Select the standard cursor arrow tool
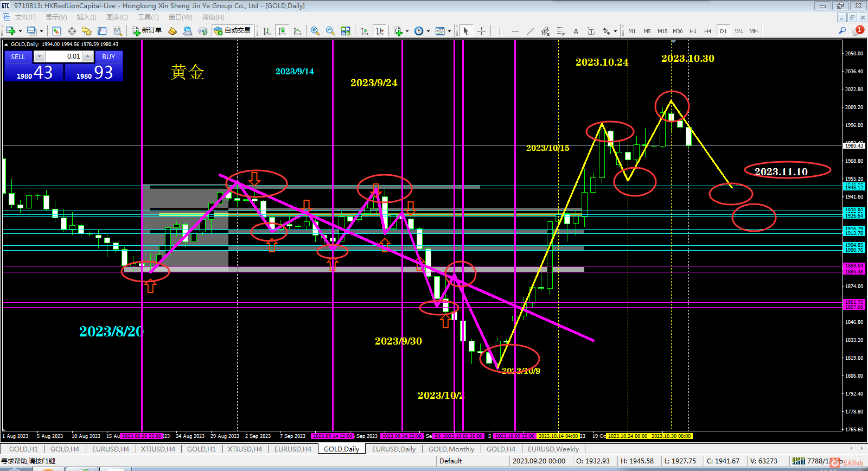 tap(466, 31)
